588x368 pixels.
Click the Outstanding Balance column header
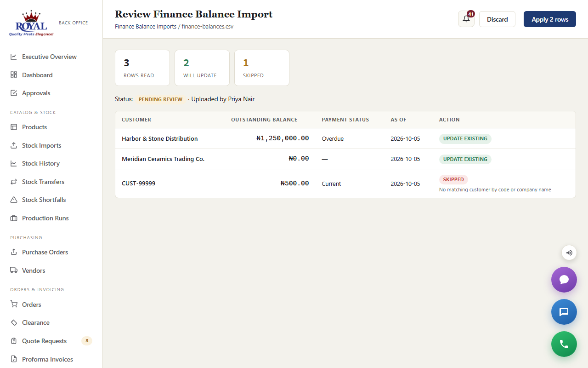(264, 120)
